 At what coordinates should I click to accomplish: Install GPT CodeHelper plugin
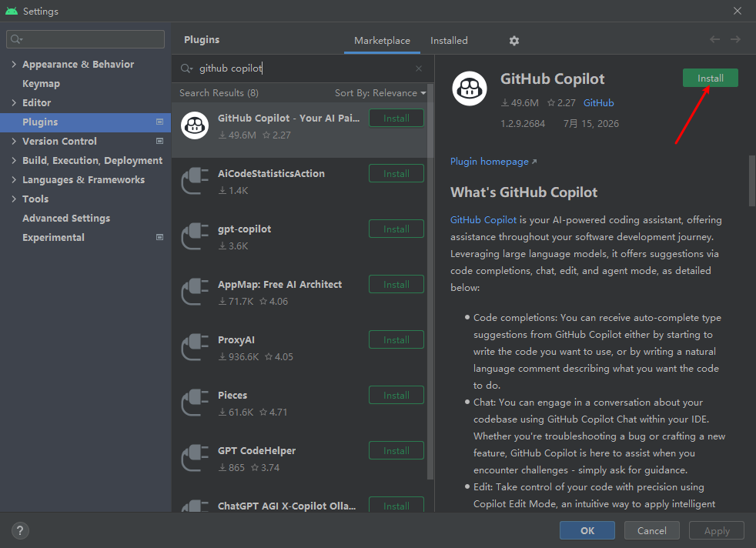click(x=396, y=451)
